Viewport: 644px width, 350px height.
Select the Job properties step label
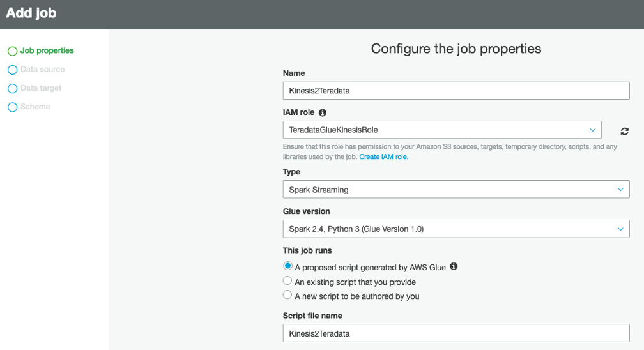pos(47,50)
